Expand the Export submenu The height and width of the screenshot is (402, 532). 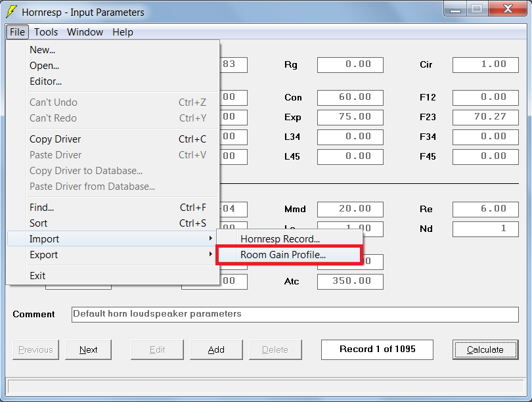click(113, 255)
